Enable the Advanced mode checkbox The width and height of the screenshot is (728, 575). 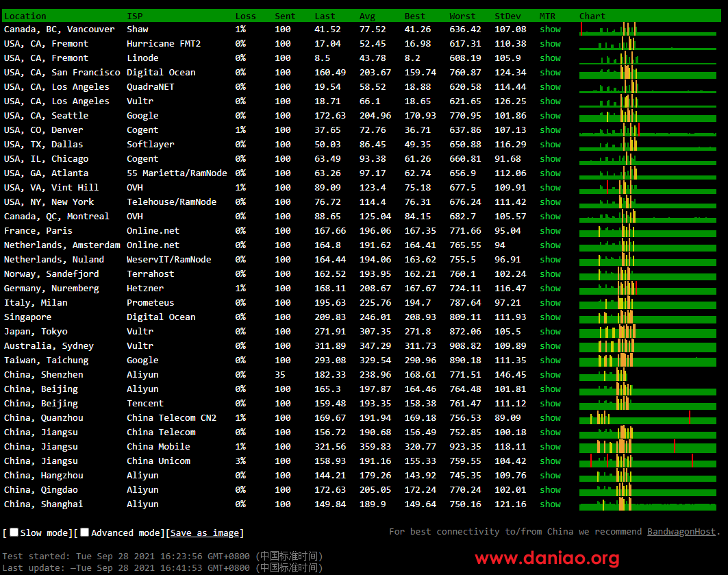[84, 533]
